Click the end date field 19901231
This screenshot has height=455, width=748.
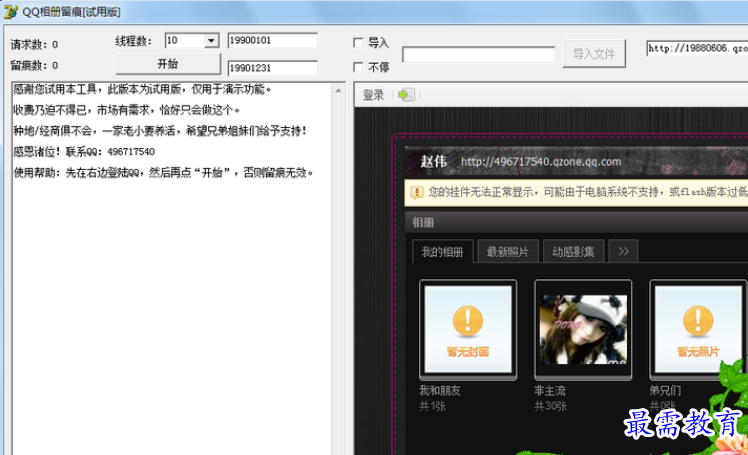coord(272,68)
